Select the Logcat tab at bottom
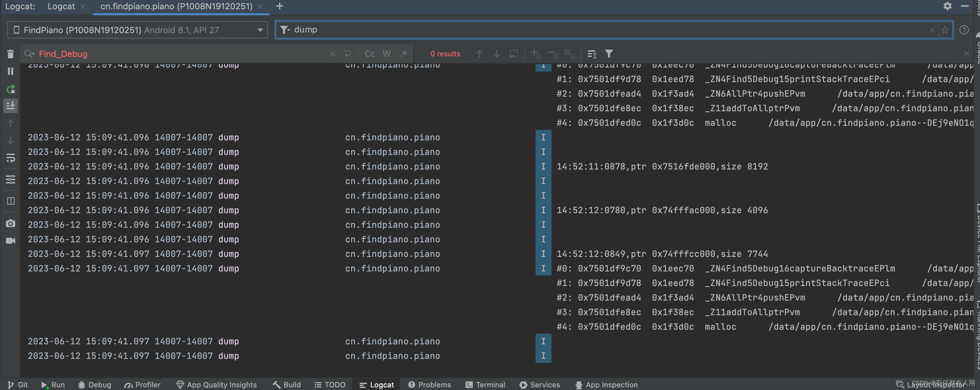Viewport: 980px width, 390px height. click(382, 384)
